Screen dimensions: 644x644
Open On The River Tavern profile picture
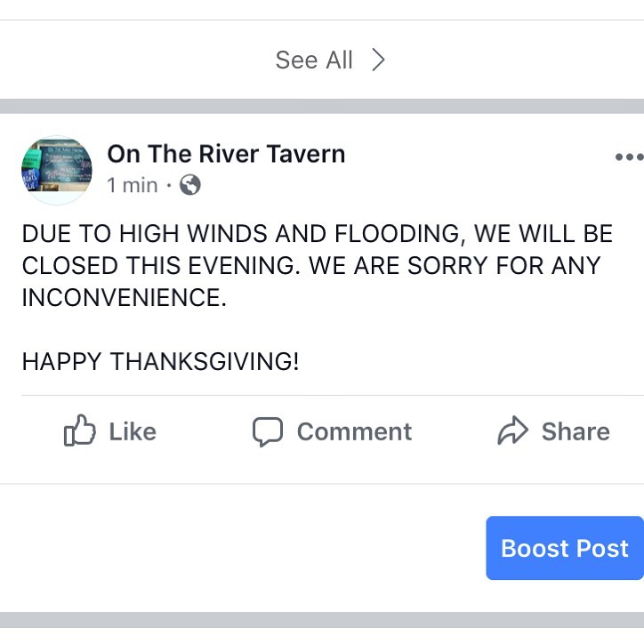click(57, 170)
